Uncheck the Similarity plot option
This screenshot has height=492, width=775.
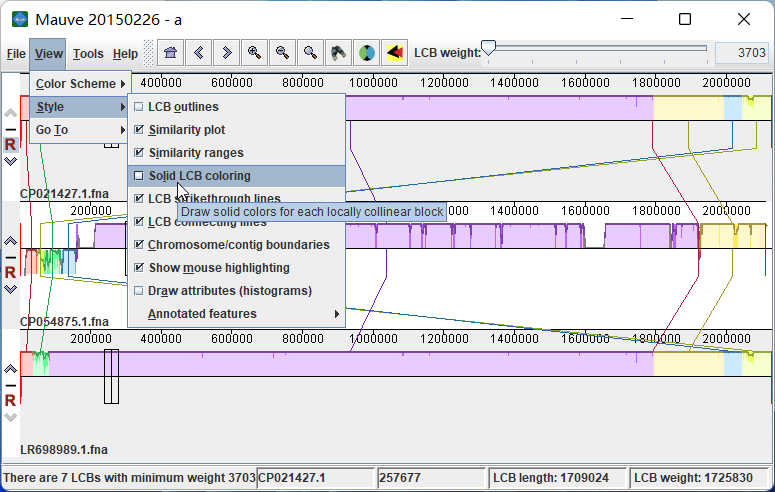pyautogui.click(x=139, y=130)
